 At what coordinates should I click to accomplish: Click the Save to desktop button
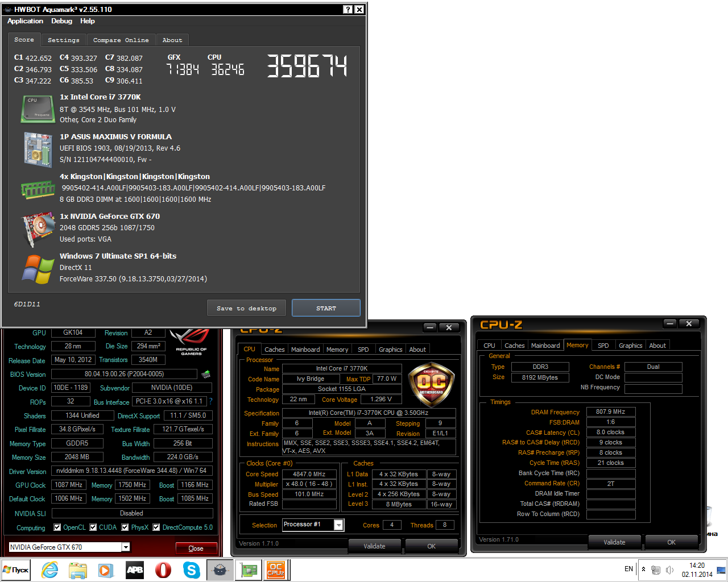(247, 308)
